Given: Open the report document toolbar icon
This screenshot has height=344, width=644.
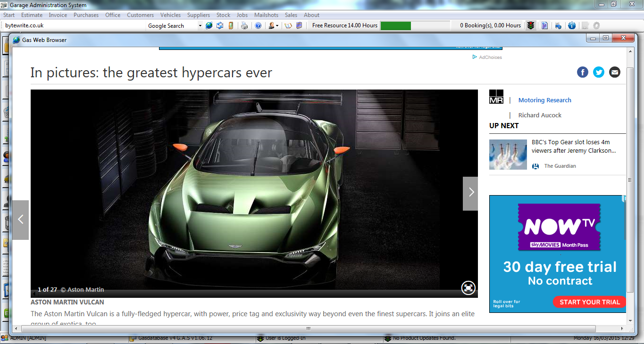Looking at the screenshot, I should pos(544,25).
